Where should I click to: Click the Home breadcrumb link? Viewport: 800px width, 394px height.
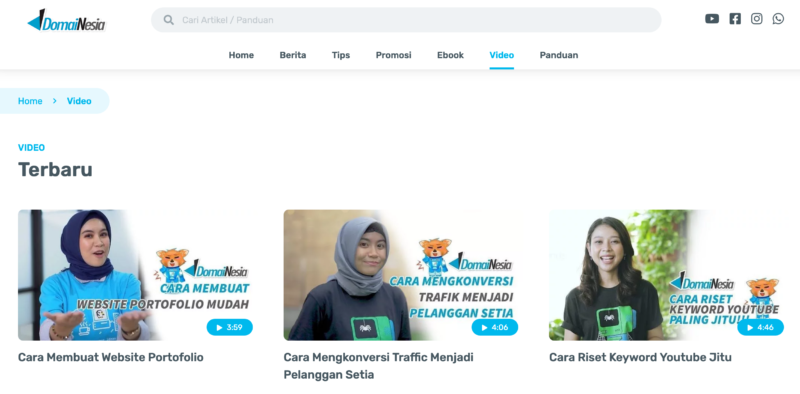point(30,101)
